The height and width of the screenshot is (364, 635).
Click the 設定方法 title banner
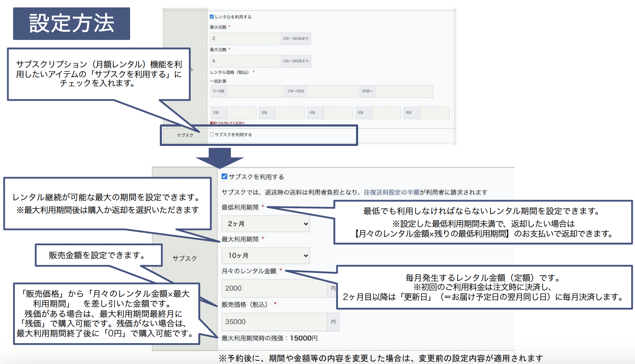click(71, 24)
